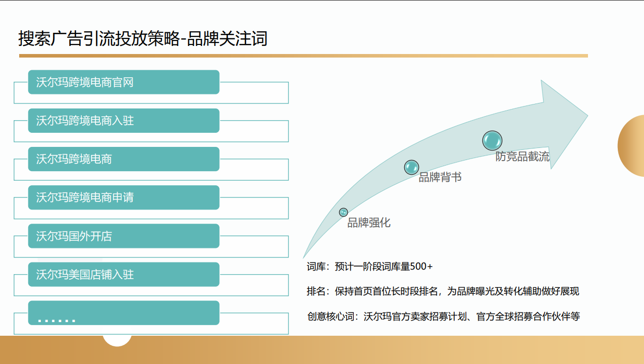
Task: Select the 沃尔玛跨境电商申请 keyword box
Action: click(x=124, y=197)
